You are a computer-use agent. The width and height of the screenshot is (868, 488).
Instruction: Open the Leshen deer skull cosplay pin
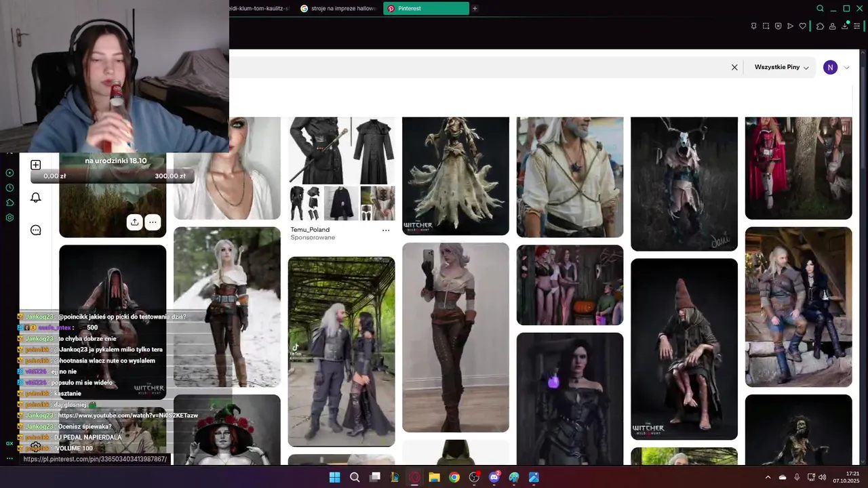pos(684,183)
